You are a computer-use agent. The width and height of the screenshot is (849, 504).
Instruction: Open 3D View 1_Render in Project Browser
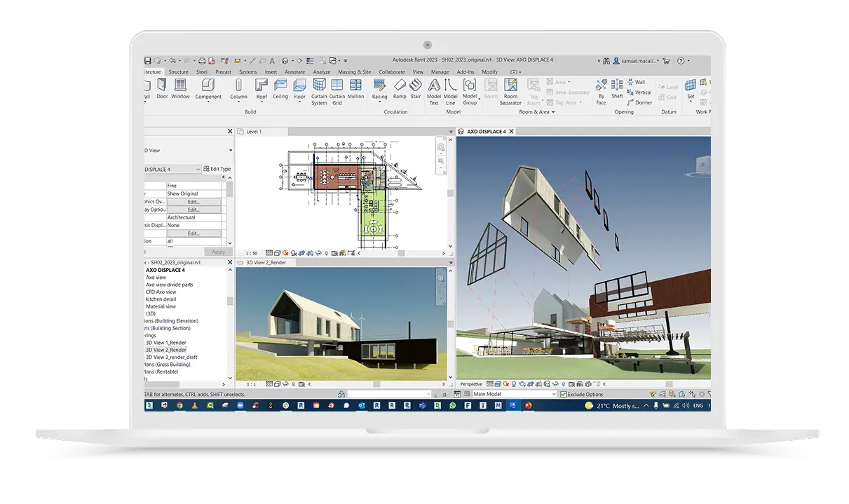point(166,343)
